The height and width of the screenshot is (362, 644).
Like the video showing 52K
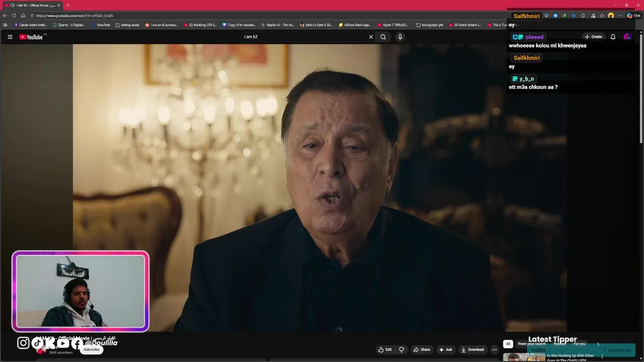pos(385,349)
